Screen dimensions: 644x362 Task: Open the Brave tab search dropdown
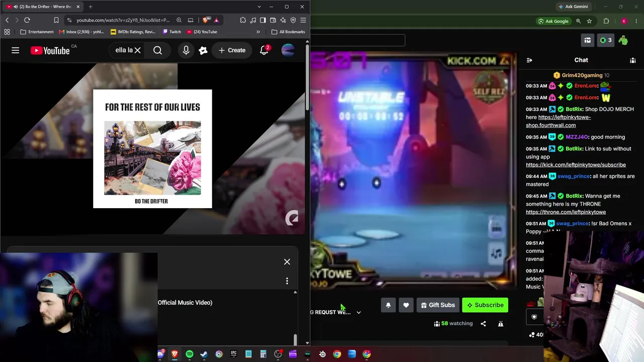(x=259, y=7)
